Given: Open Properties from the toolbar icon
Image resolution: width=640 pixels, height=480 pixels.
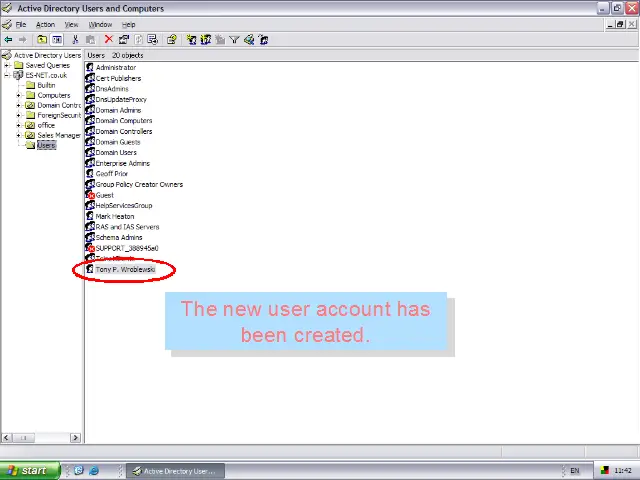Looking at the screenshot, I should (x=124, y=40).
